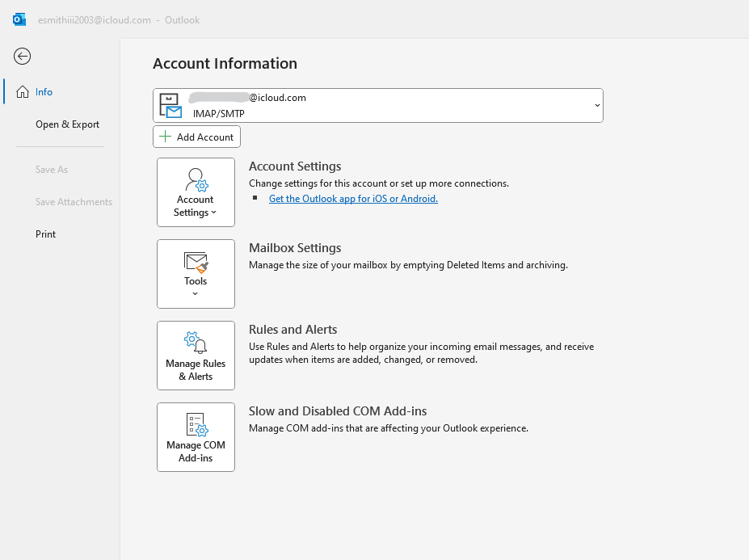749x560 pixels.
Task: Click 'Use Rules and Alerts to help' description
Action: [x=421, y=353]
